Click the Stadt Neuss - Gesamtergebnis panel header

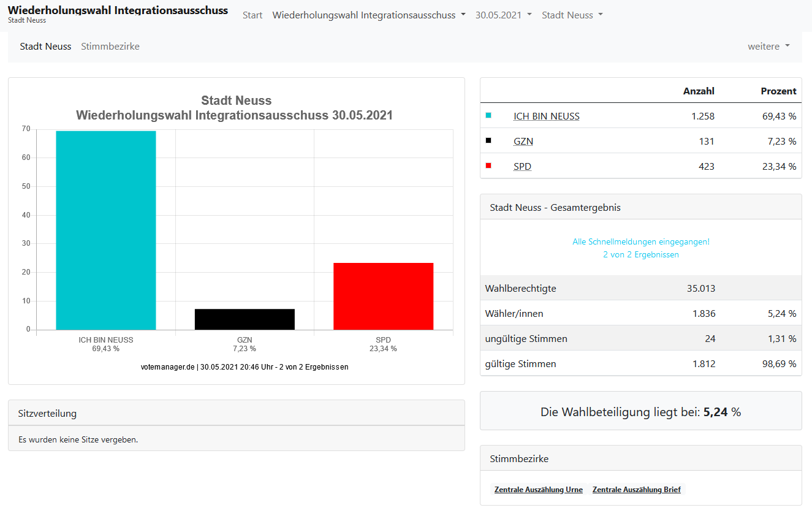[641, 207]
